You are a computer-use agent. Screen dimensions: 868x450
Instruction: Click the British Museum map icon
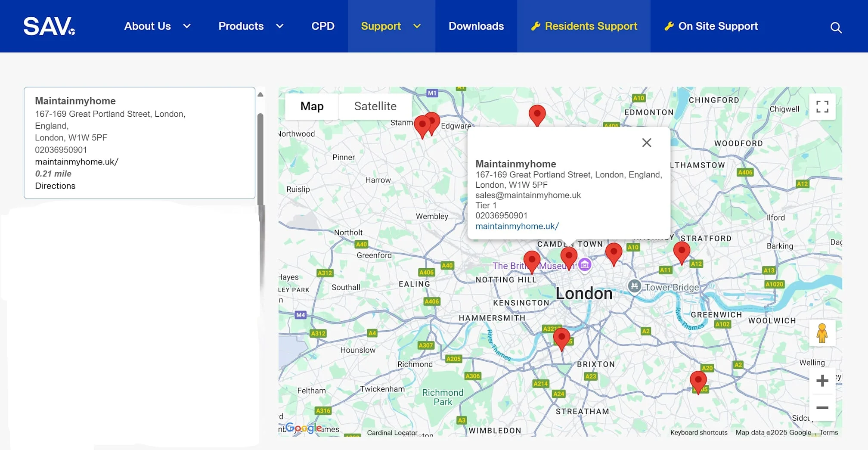click(584, 264)
